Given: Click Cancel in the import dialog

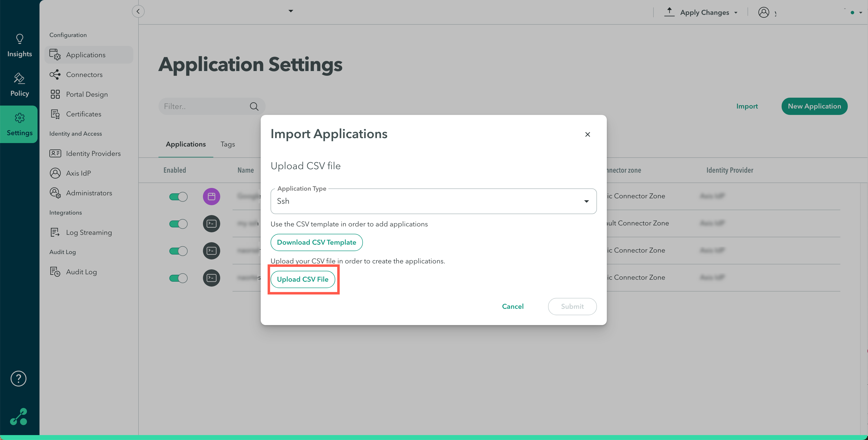Looking at the screenshot, I should (x=513, y=306).
